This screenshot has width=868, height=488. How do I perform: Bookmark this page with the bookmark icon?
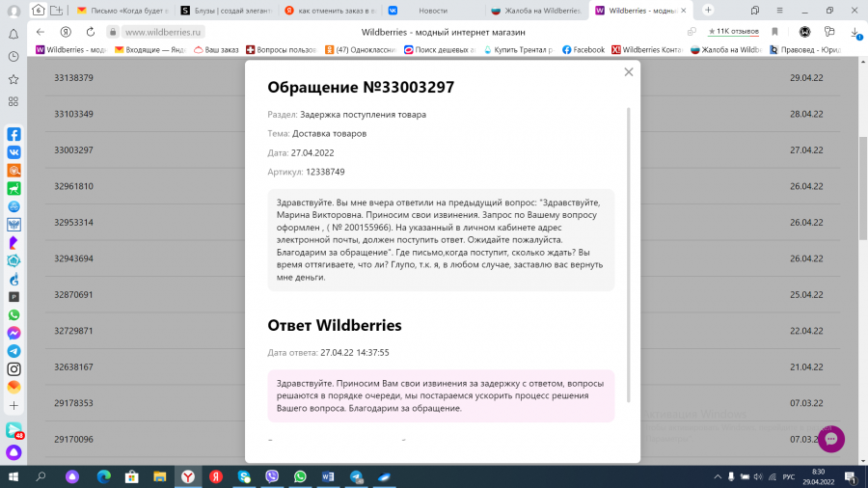coord(775,32)
